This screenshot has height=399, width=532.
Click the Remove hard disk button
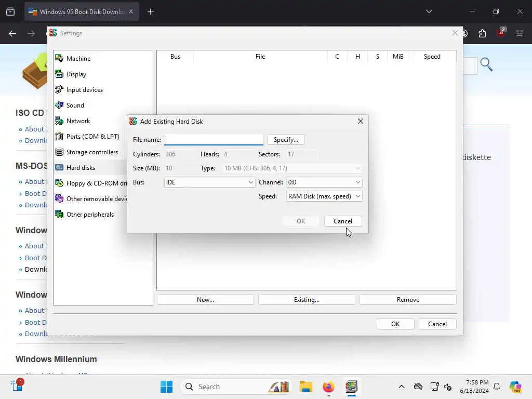coord(408,300)
